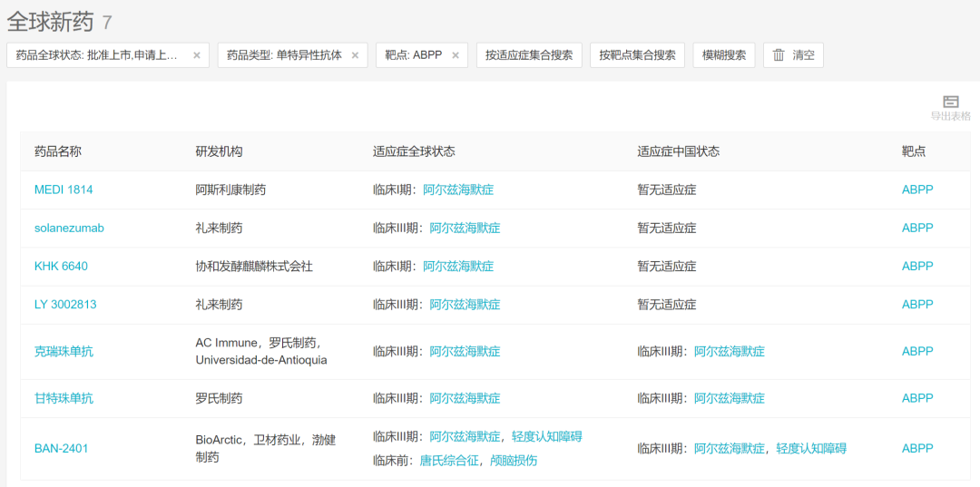Image resolution: width=980 pixels, height=487 pixels.
Task: Click 阿尔兹海默症 global status for solanezumab
Action: pyautogui.click(x=465, y=228)
